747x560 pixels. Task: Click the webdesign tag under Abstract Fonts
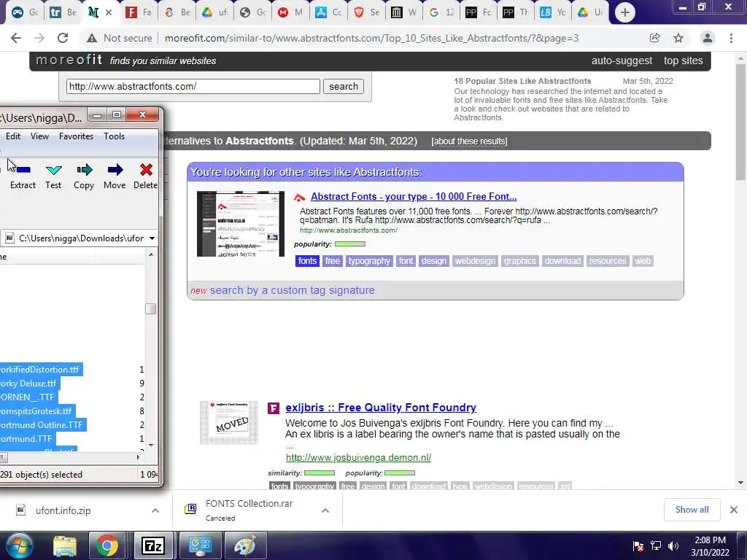pos(475,261)
